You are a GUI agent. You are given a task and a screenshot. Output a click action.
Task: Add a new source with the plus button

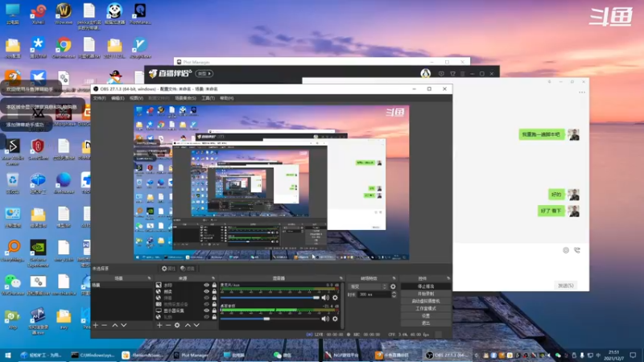pyautogui.click(x=159, y=325)
